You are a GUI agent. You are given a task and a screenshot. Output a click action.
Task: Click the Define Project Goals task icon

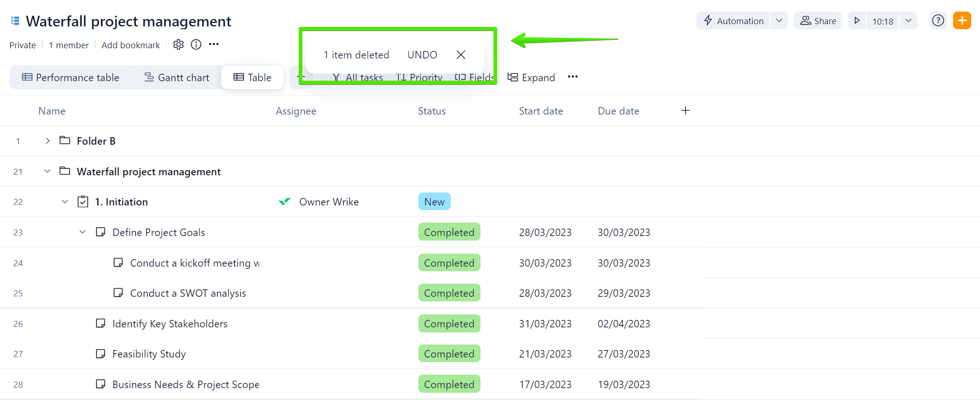tap(100, 232)
